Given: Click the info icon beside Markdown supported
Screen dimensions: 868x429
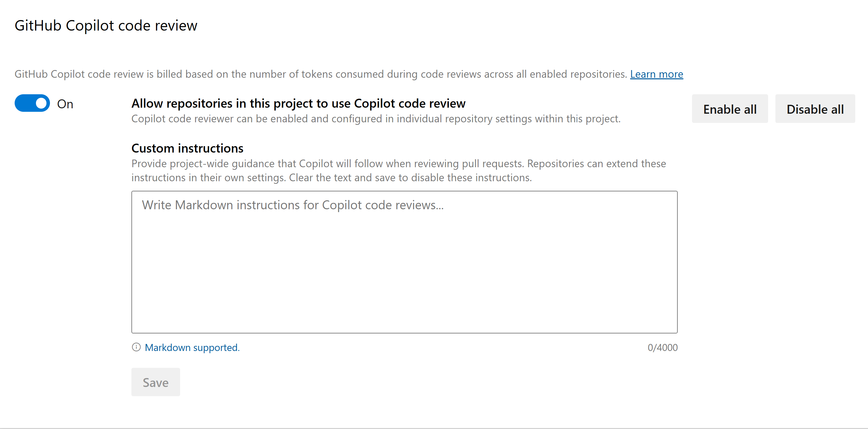Looking at the screenshot, I should (136, 347).
